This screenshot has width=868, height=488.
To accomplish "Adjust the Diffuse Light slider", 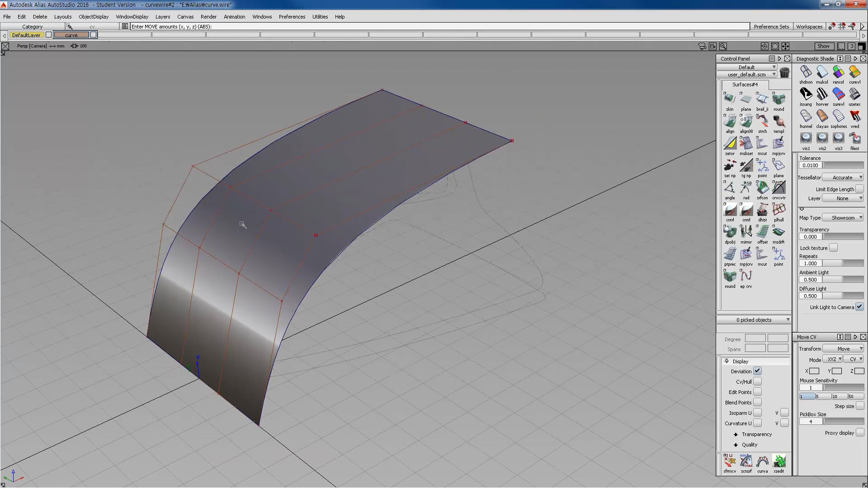I will [843, 296].
